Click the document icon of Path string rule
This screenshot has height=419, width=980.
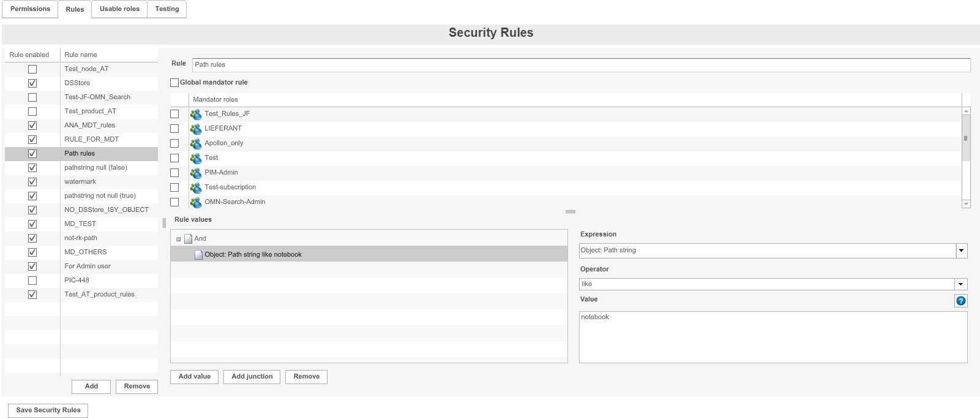pyautogui.click(x=198, y=255)
